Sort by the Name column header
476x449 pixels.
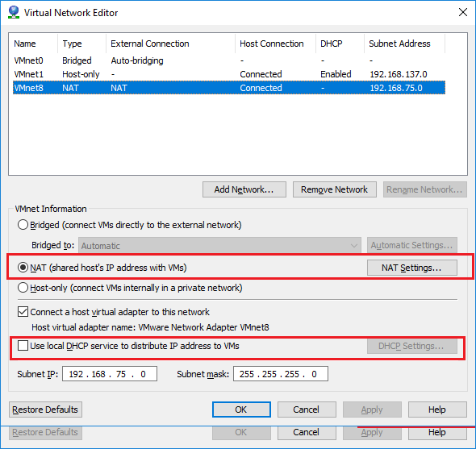coord(33,44)
